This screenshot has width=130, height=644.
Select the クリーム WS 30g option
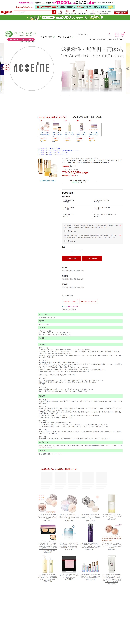(77, 208)
